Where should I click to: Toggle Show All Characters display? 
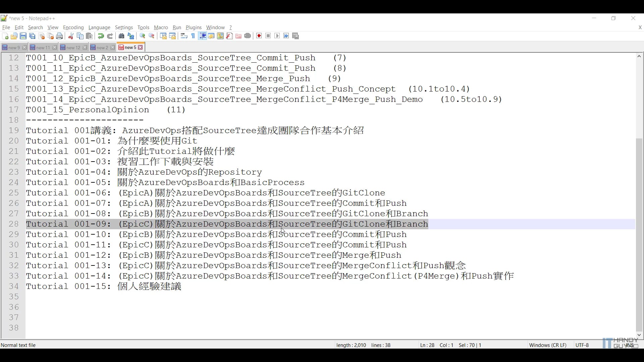(192, 36)
